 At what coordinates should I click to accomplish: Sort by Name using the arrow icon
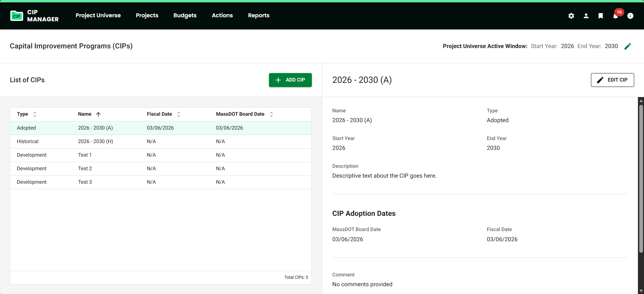pyautogui.click(x=98, y=114)
